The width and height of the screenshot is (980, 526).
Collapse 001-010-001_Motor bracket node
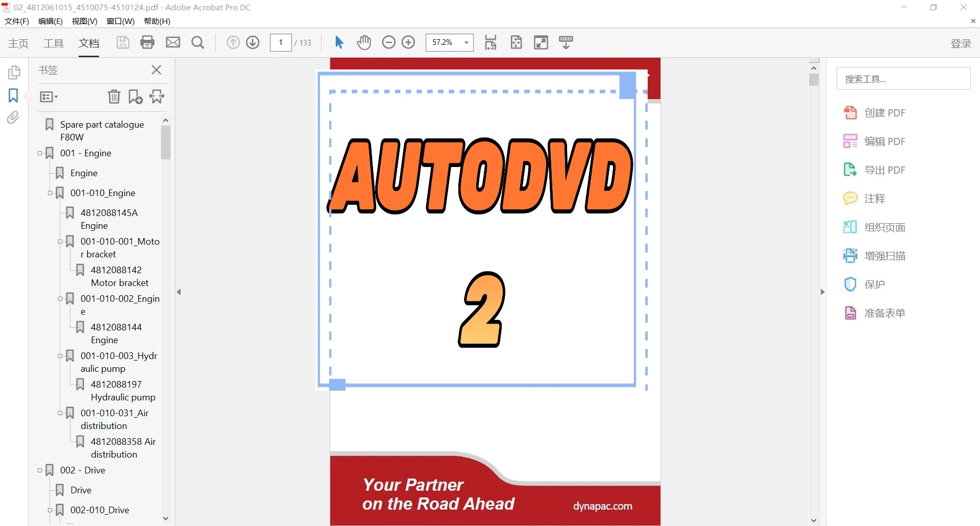(60, 242)
